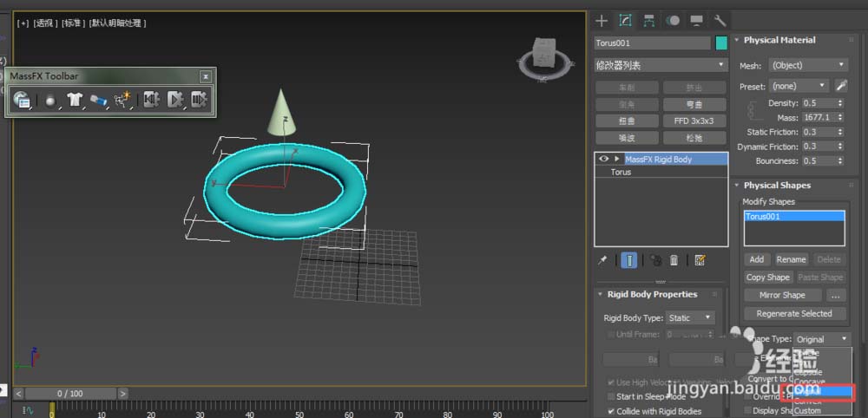Open the Display command panel tab
The height and width of the screenshot is (418, 868).
click(x=696, y=21)
